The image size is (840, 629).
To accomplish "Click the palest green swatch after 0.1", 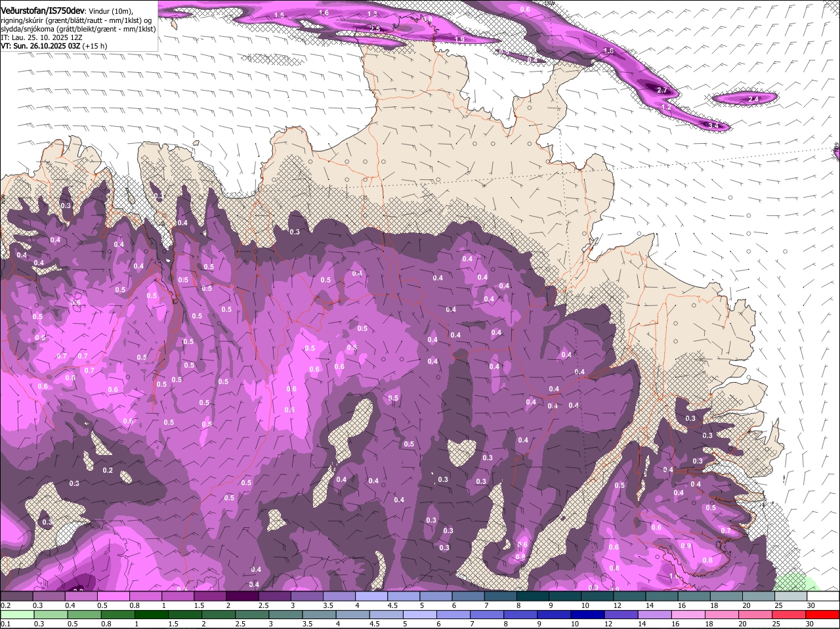I will click(17, 614).
